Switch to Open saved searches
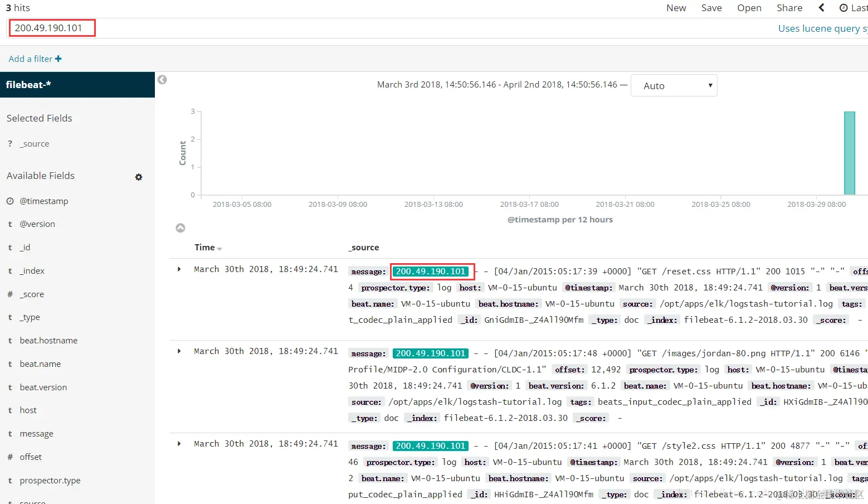The image size is (868, 504). click(x=749, y=8)
